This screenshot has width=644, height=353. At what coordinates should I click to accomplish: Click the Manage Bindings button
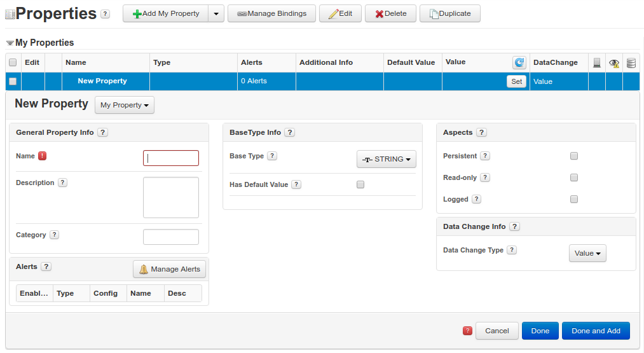[x=271, y=13]
